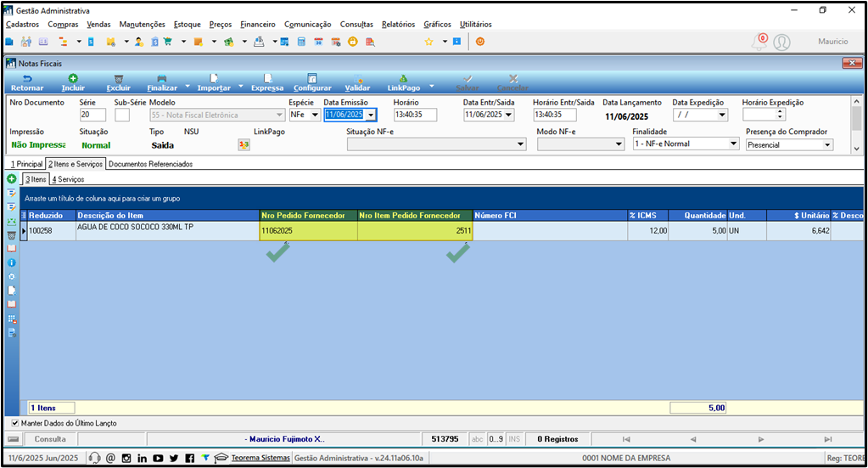Image resolution: width=868 pixels, height=468 pixels.
Task: Click the graduation cap icon in status bar
Action: [x=221, y=458]
